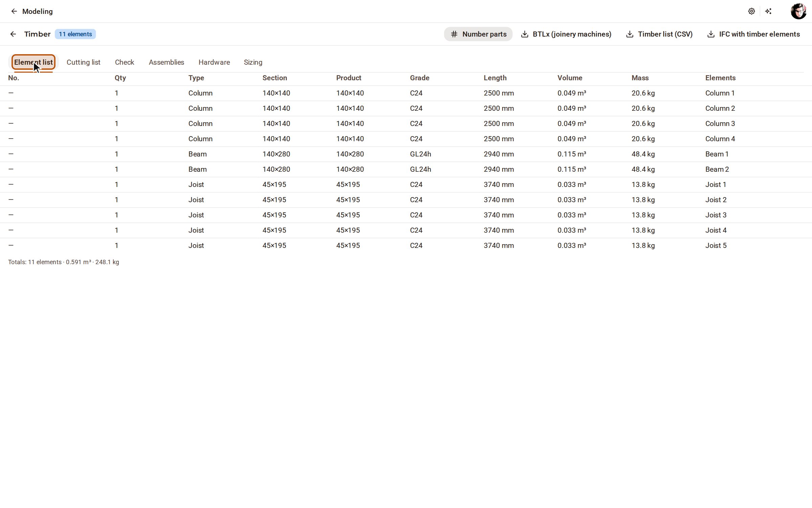Open the Sizing tab
The height and width of the screenshot is (508, 812).
[x=253, y=62]
